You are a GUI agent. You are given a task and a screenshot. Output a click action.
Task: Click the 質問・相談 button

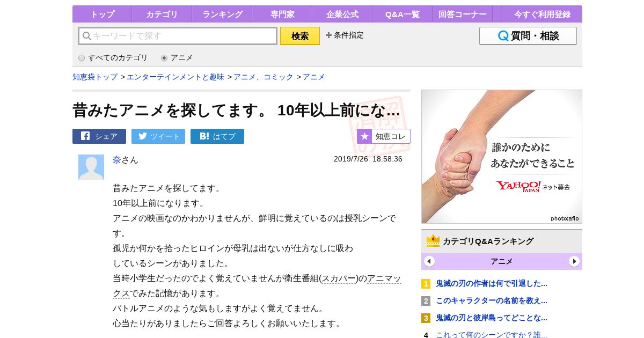click(528, 36)
